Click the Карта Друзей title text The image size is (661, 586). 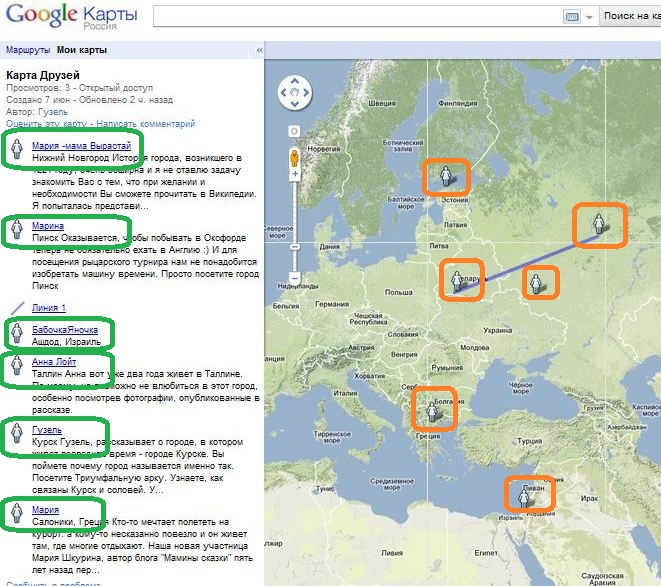click(43, 75)
